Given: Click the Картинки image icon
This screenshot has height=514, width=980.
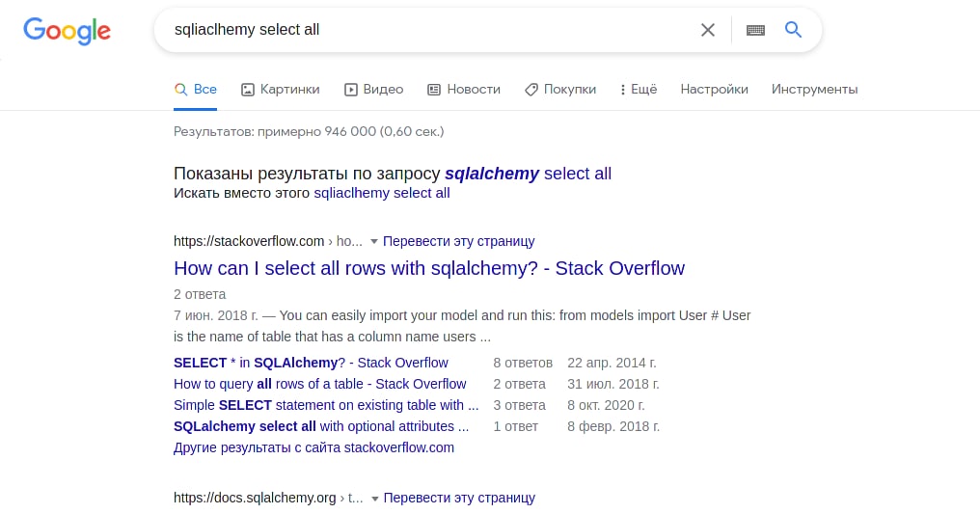Looking at the screenshot, I should (x=248, y=90).
